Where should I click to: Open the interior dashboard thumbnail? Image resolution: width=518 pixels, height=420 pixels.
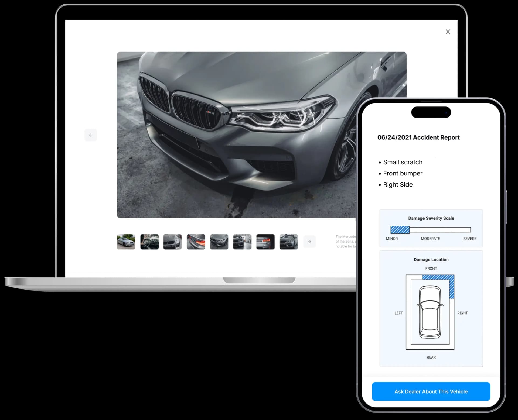[x=149, y=242]
